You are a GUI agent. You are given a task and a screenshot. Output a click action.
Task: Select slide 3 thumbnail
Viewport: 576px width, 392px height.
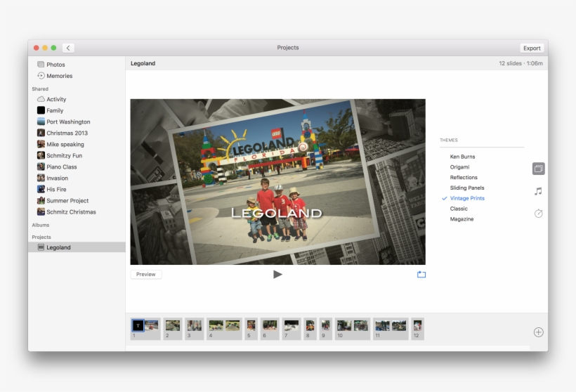(x=195, y=329)
